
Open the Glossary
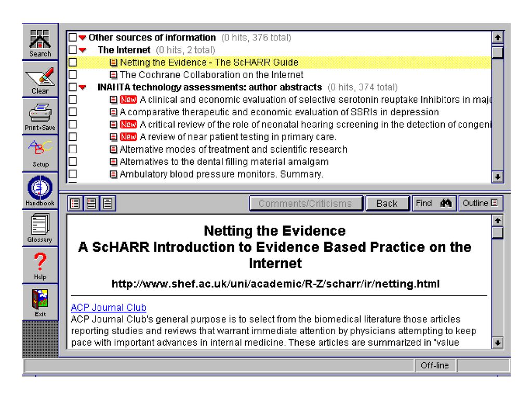(40, 228)
